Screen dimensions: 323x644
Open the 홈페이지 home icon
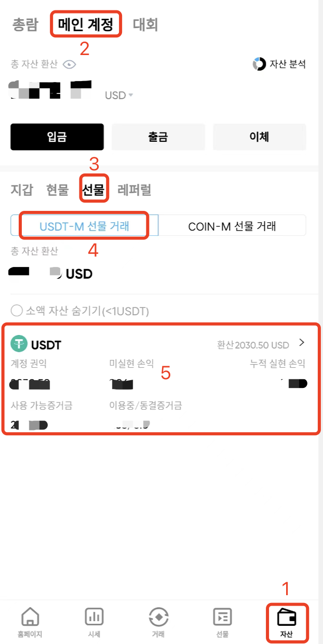(x=31, y=617)
